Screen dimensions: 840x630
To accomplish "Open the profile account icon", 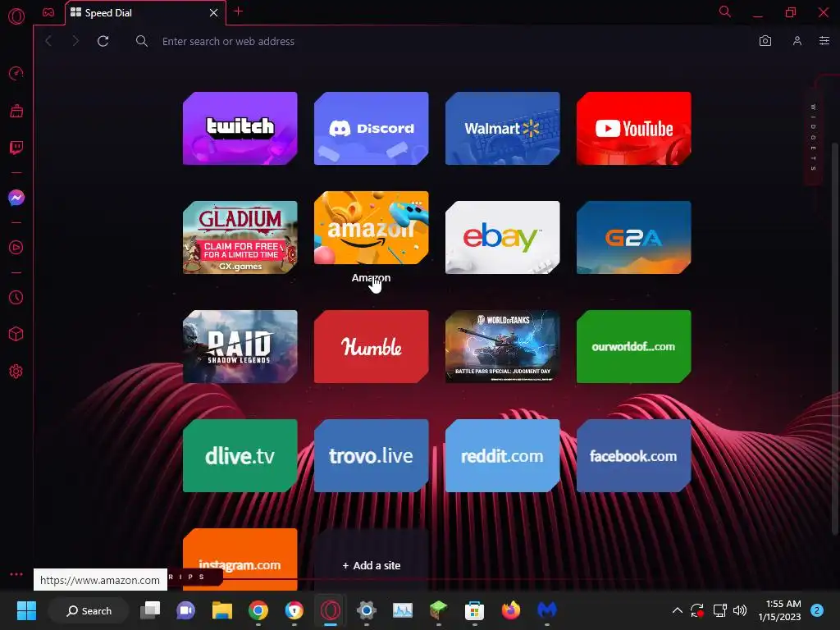I will coord(797,41).
